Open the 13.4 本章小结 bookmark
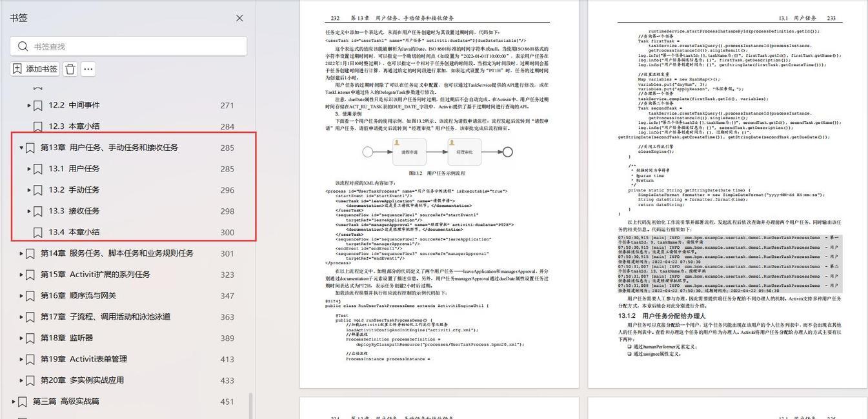This screenshot has width=868, height=419. coord(74,232)
